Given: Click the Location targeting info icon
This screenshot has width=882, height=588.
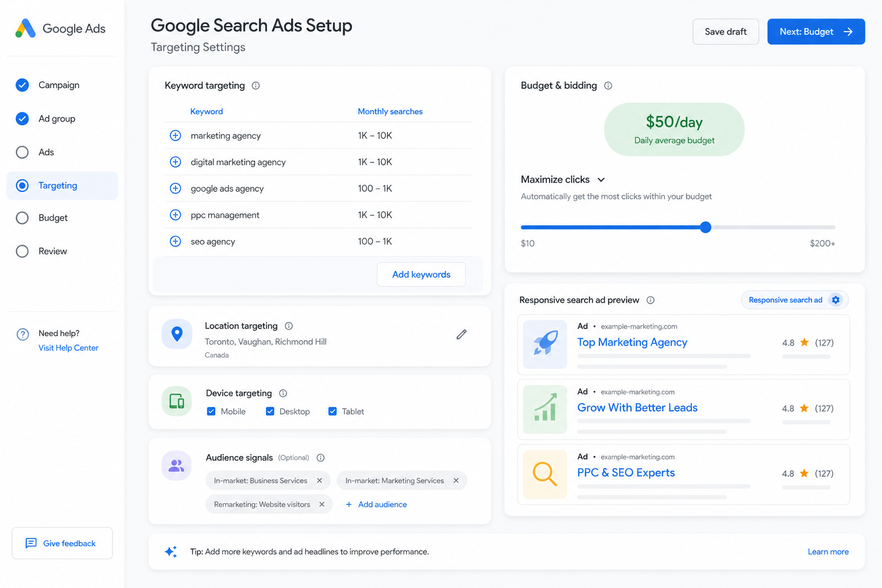Looking at the screenshot, I should coord(289,326).
